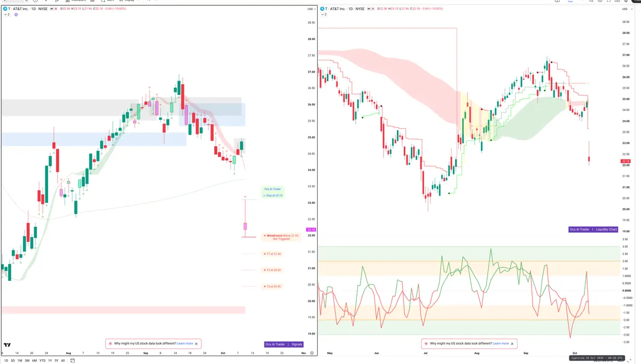Open the USD currency dropdown on right chart
The height and width of the screenshot is (364, 641).
point(626,9)
